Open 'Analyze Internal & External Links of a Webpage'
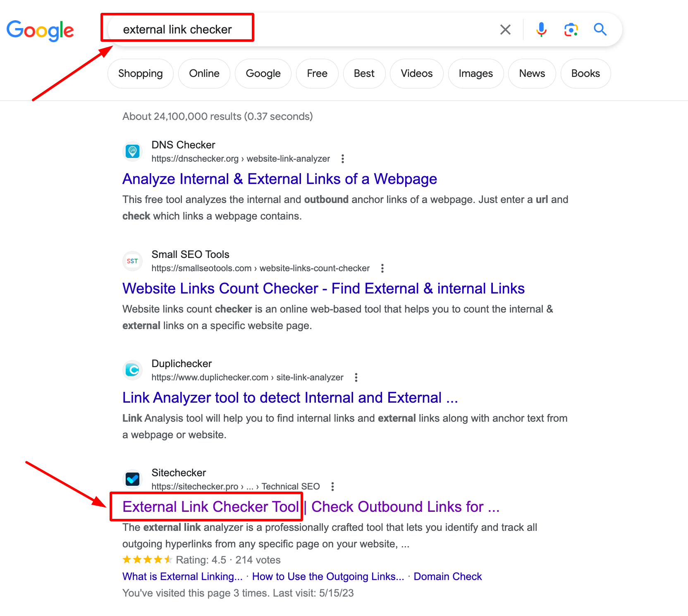The height and width of the screenshot is (616, 688). [x=279, y=179]
